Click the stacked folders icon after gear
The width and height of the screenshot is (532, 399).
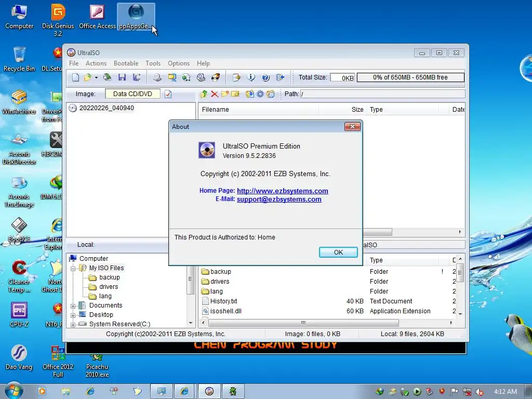270,94
